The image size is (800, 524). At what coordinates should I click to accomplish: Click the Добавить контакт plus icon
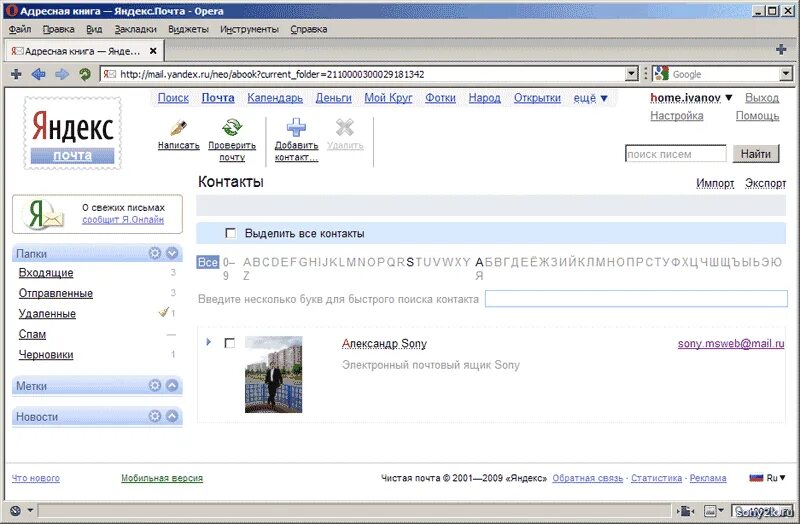(296, 128)
